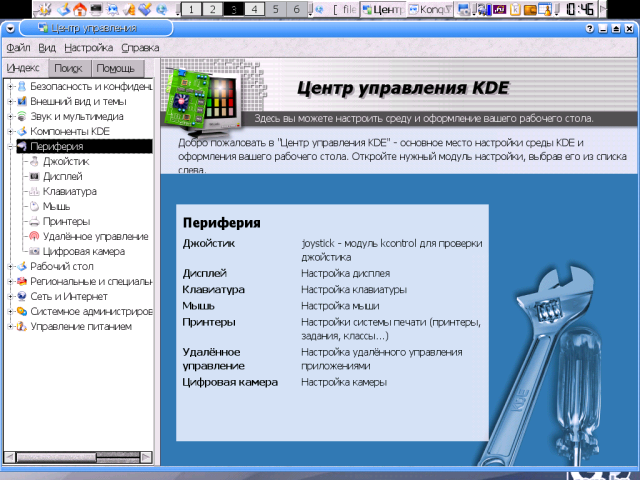Screen dimensions: 640x480
Task: Switch to virtual desktop 4 in pager
Action: click(x=253, y=9)
